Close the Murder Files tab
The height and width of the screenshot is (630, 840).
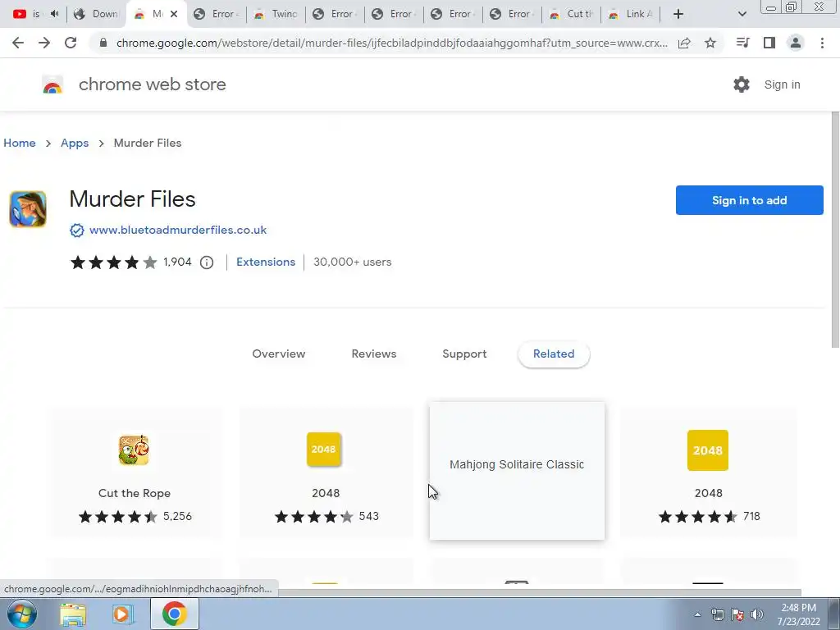[174, 14]
